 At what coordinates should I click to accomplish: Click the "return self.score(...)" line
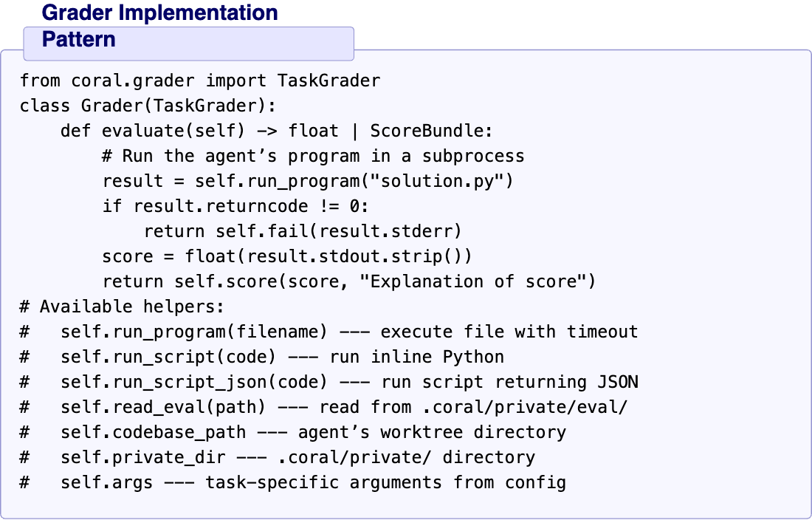(x=349, y=281)
